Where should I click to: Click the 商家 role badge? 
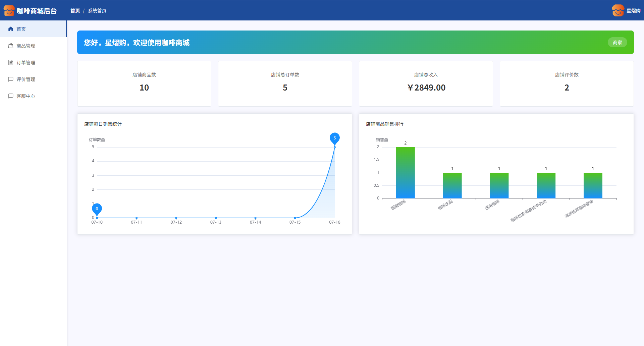pos(617,43)
